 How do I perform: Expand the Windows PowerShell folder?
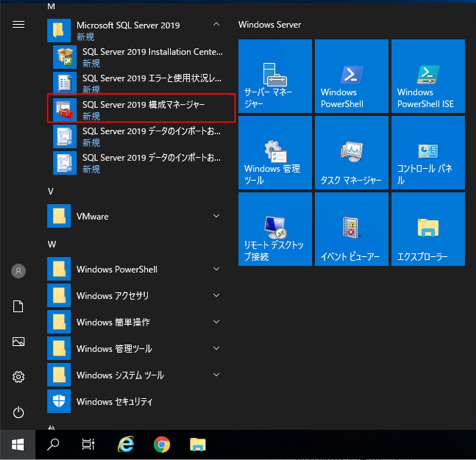tap(216, 269)
